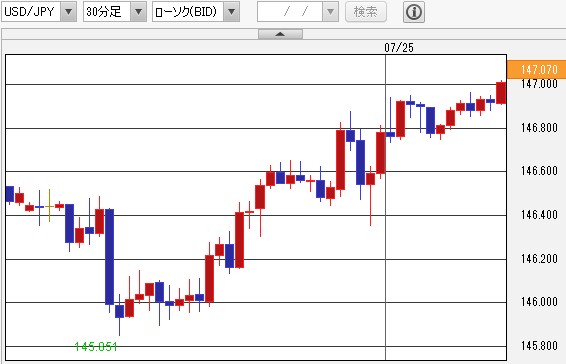Viewport: 566px width, 364px height.
Task: Click the orange 147.070 current price label
Action: pyautogui.click(x=536, y=69)
